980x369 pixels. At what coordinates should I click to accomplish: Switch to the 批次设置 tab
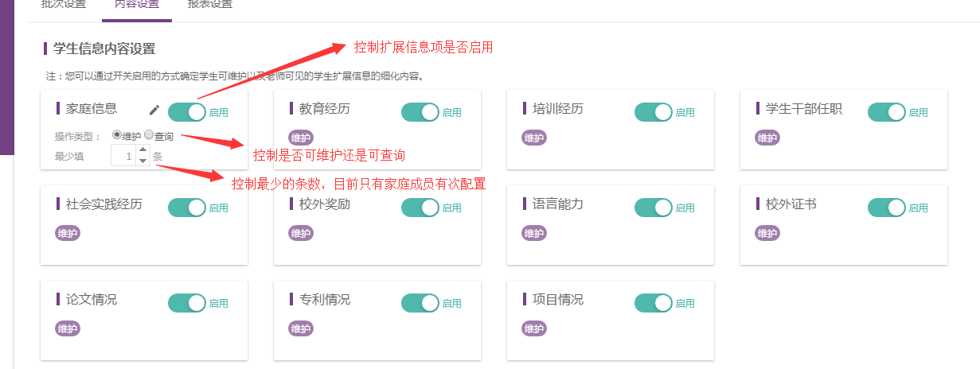coord(64,5)
